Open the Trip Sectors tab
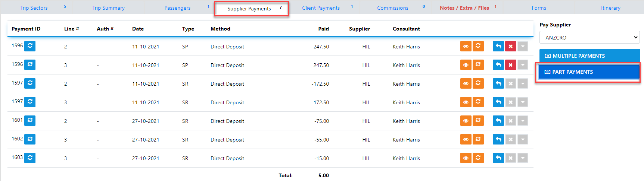The height and width of the screenshot is (181, 644). click(x=34, y=8)
